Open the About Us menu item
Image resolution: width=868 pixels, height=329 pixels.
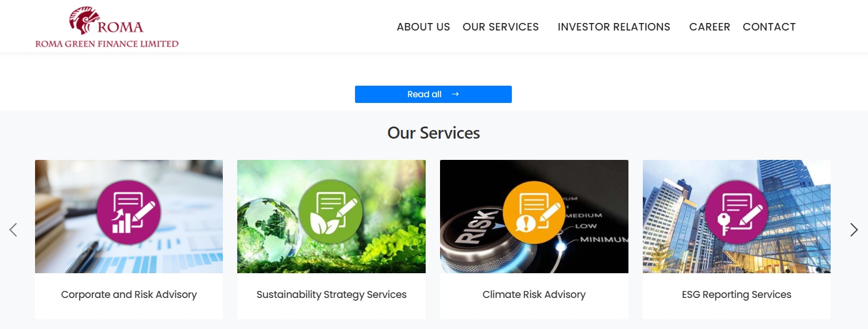pyautogui.click(x=423, y=27)
